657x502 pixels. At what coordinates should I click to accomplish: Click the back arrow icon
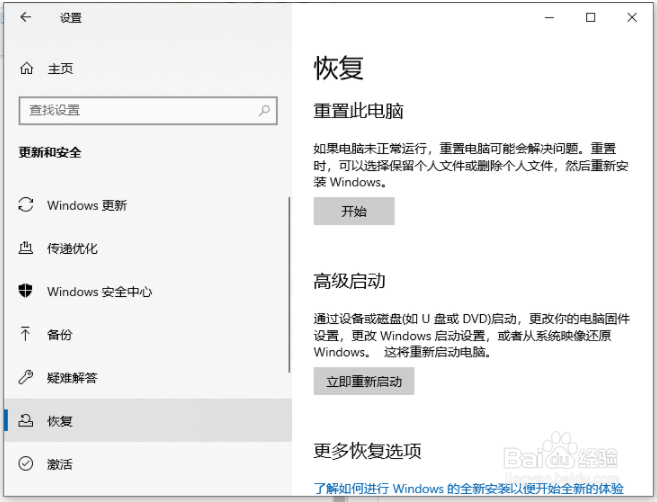pos(26,17)
